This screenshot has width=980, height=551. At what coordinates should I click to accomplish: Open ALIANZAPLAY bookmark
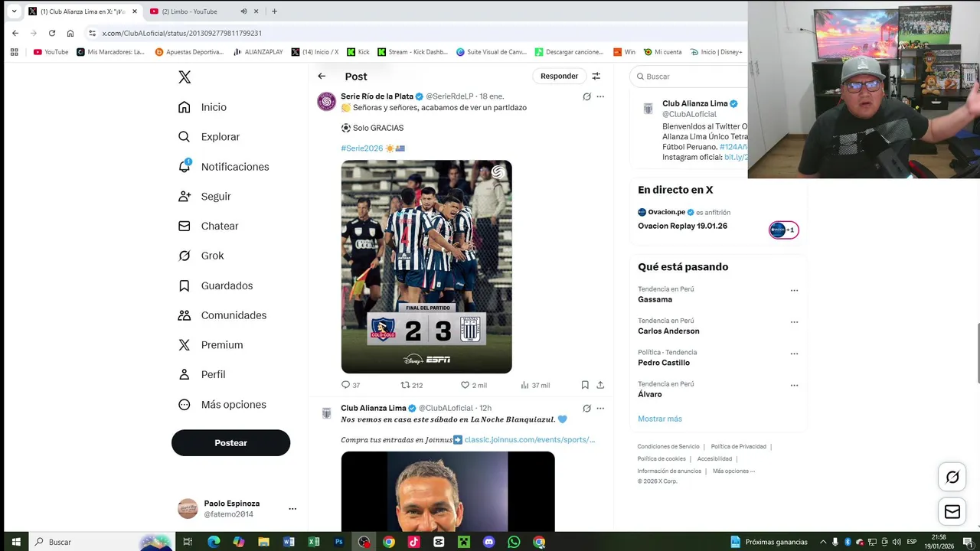(x=259, y=52)
